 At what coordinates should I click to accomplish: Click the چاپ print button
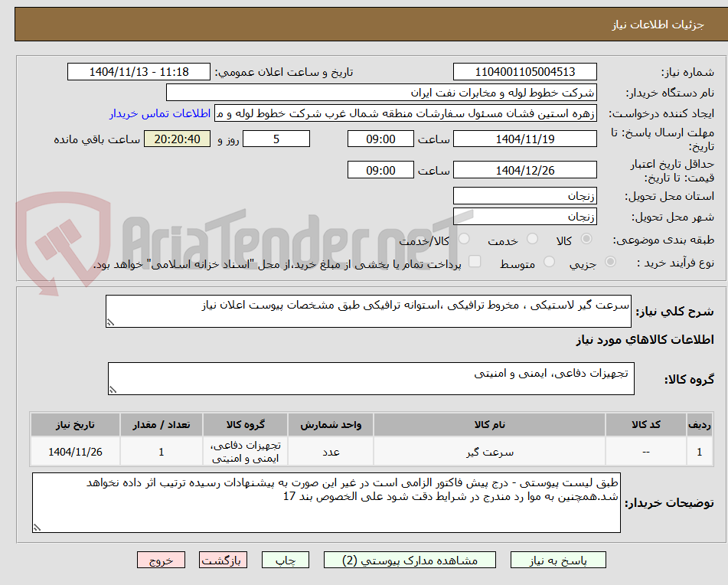(285, 560)
